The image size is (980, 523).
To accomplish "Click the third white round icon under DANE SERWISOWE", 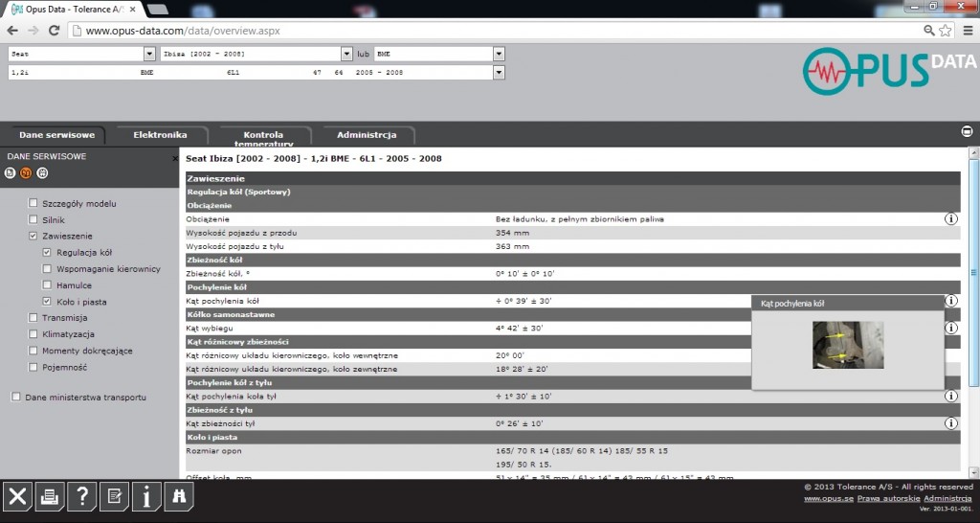I will click(42, 173).
